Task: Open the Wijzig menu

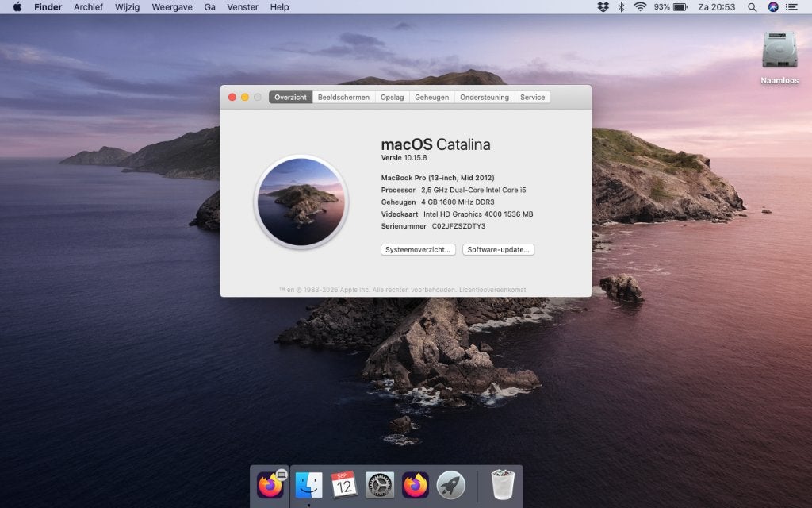Action: (127, 6)
